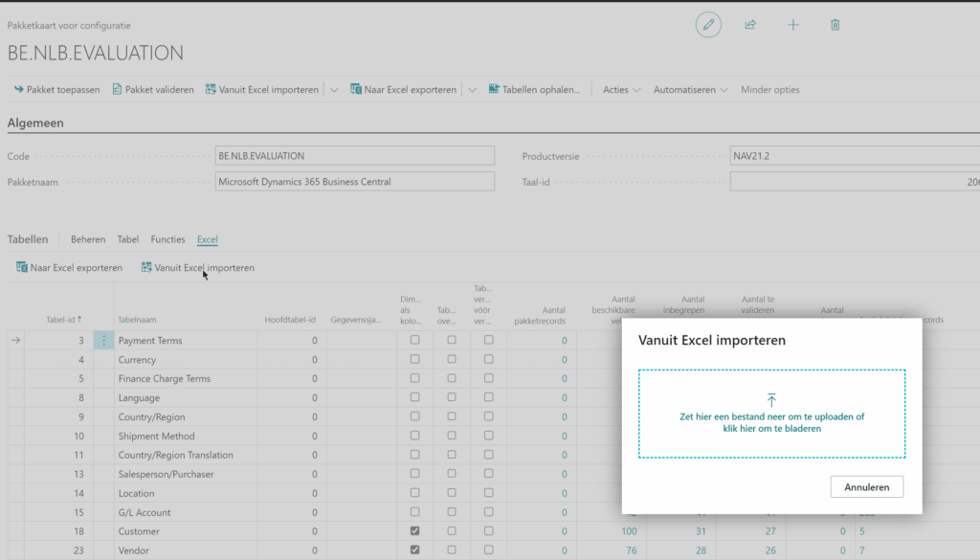Click the trash can delete icon
The image size is (980, 560).
[835, 25]
